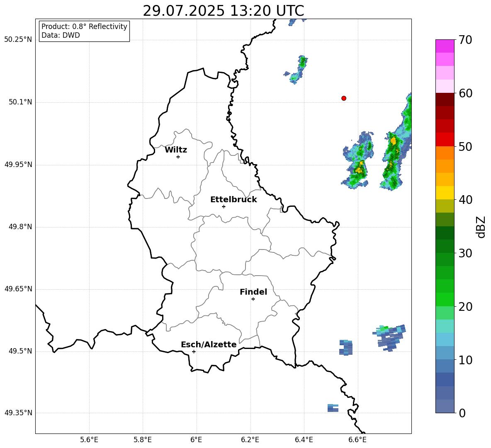Click the 49.8°N latitude label
491x448 pixels.
pos(20,227)
